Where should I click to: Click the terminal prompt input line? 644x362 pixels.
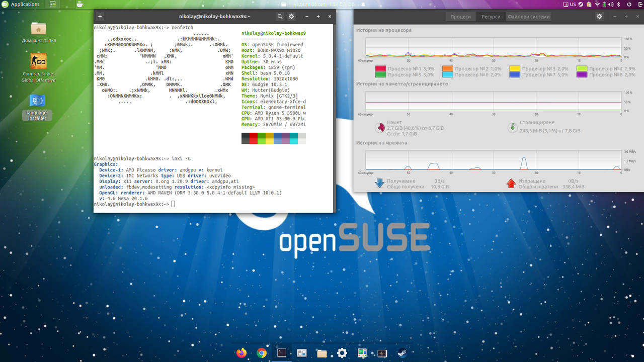(x=213, y=204)
